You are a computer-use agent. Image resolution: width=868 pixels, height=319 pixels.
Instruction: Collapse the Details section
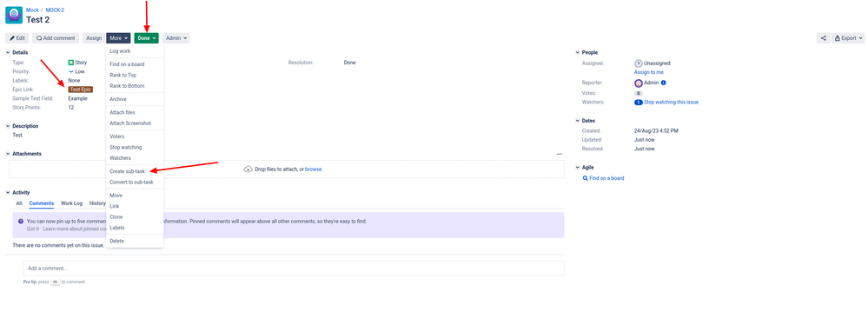click(8, 53)
